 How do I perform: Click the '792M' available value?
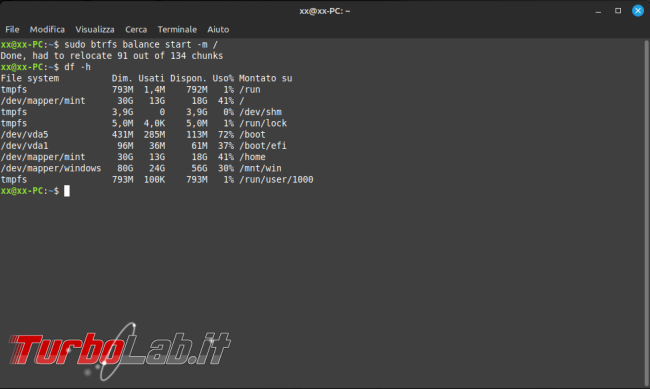click(x=196, y=90)
